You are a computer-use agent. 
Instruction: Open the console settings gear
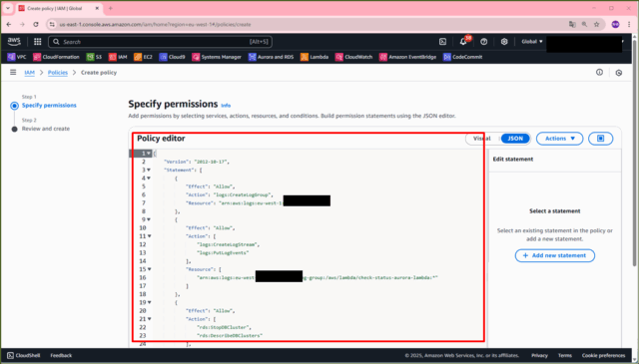504,42
